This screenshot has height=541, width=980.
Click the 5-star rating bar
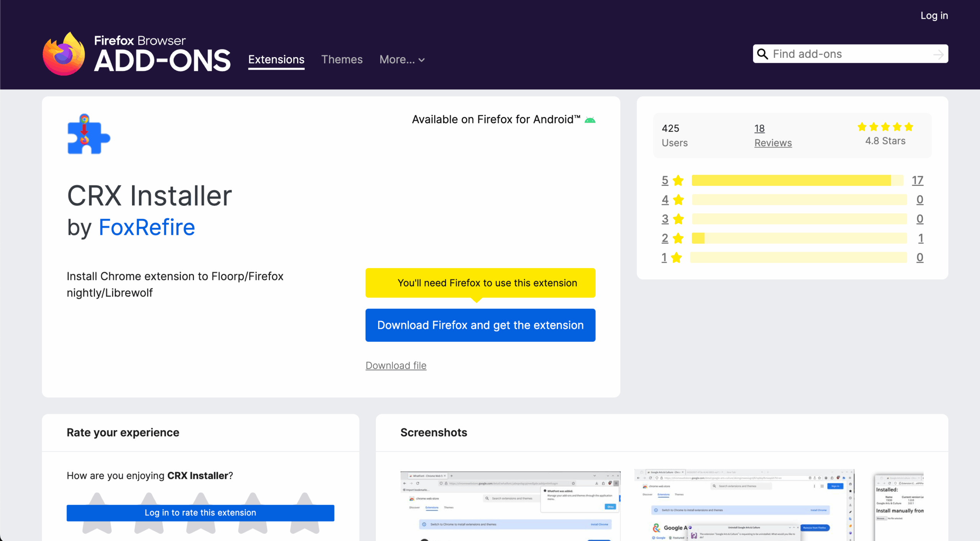pos(798,180)
